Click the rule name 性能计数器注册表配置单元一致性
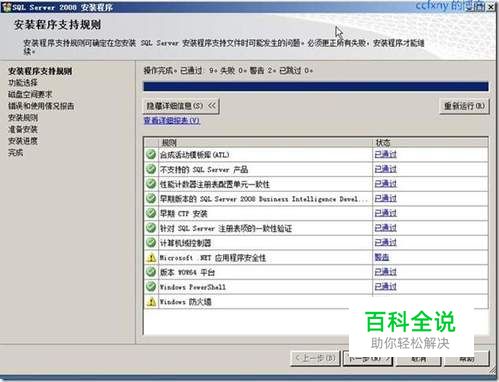The image size is (499, 382). [x=215, y=184]
